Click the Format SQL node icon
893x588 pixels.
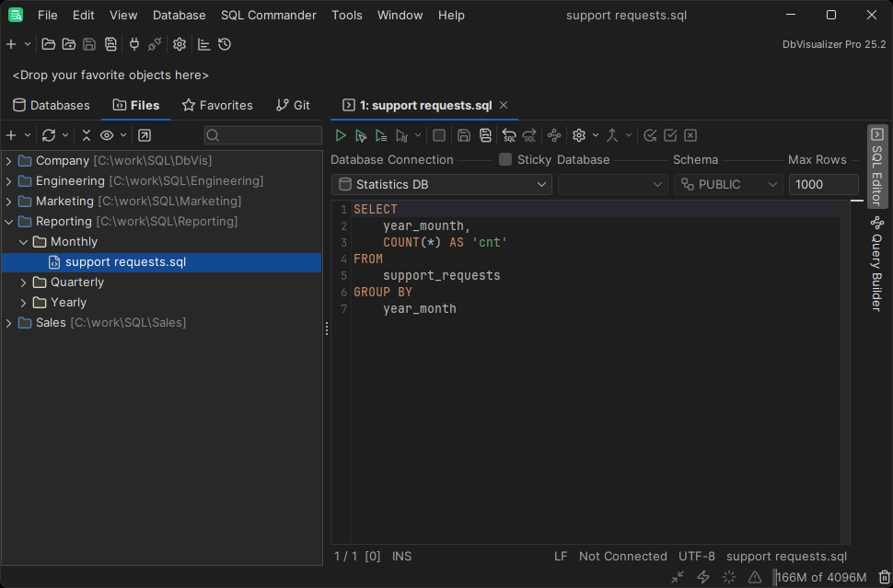(x=554, y=135)
